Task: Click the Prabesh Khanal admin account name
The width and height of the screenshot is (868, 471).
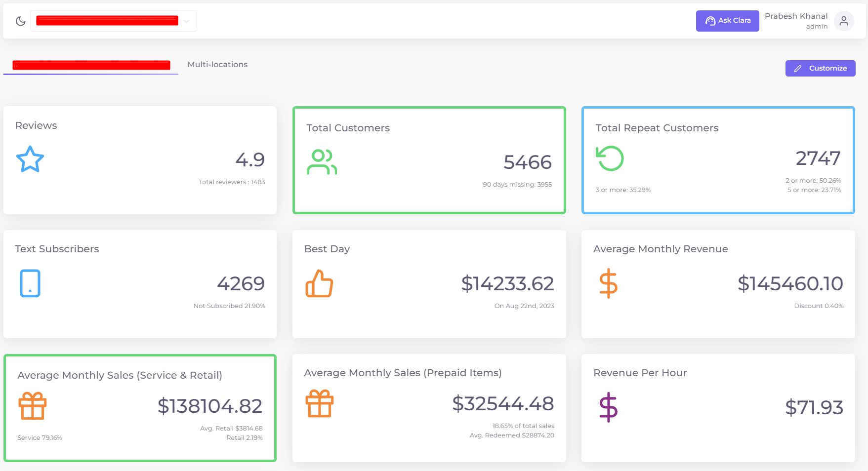Action: [795, 20]
